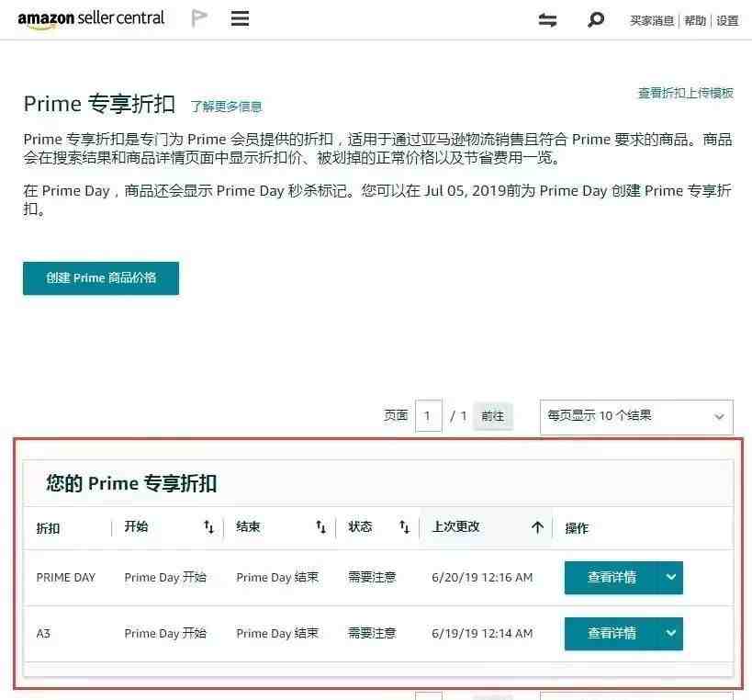Viewport: 752px width, 700px height.
Task: Sort by the 结束 column arrows
Action: click(320, 527)
